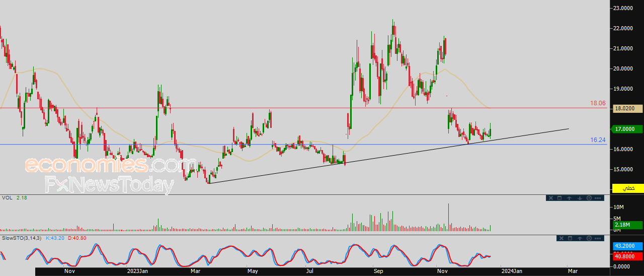Click the blue 43.2000 stochastic tag
The image size is (644, 276).
coord(627,246)
